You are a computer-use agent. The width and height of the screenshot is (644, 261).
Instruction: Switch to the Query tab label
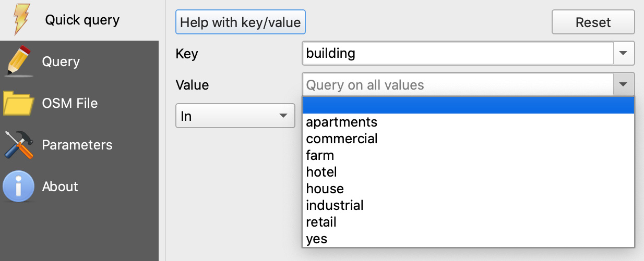click(x=61, y=61)
